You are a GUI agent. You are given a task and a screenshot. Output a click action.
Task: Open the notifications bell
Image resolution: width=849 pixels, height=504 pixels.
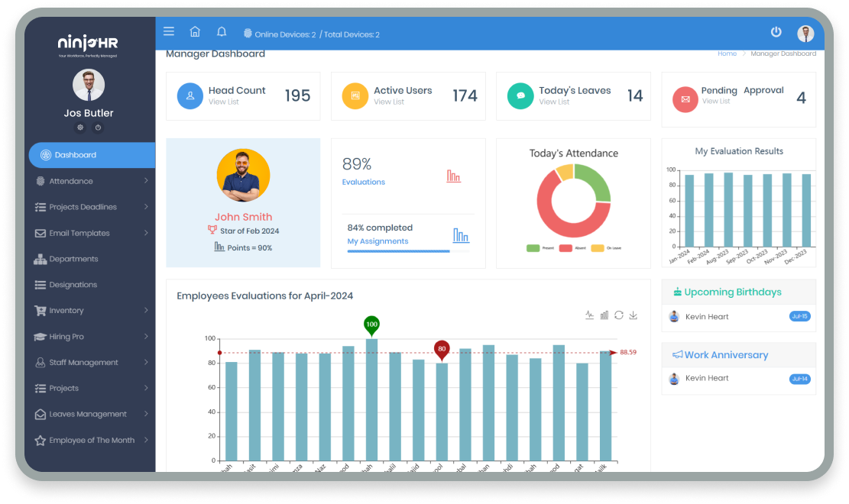coord(222,32)
